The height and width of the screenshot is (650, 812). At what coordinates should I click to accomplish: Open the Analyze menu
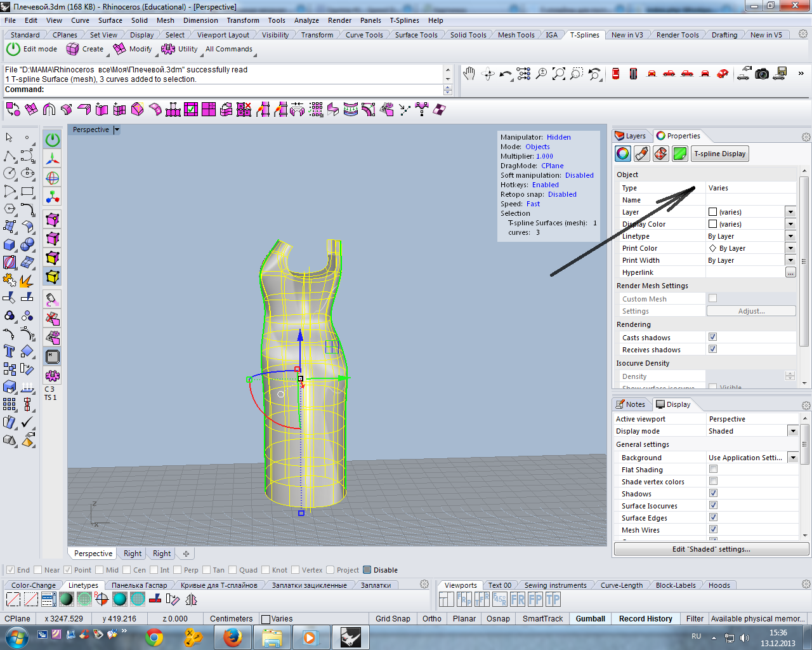pyautogui.click(x=306, y=20)
